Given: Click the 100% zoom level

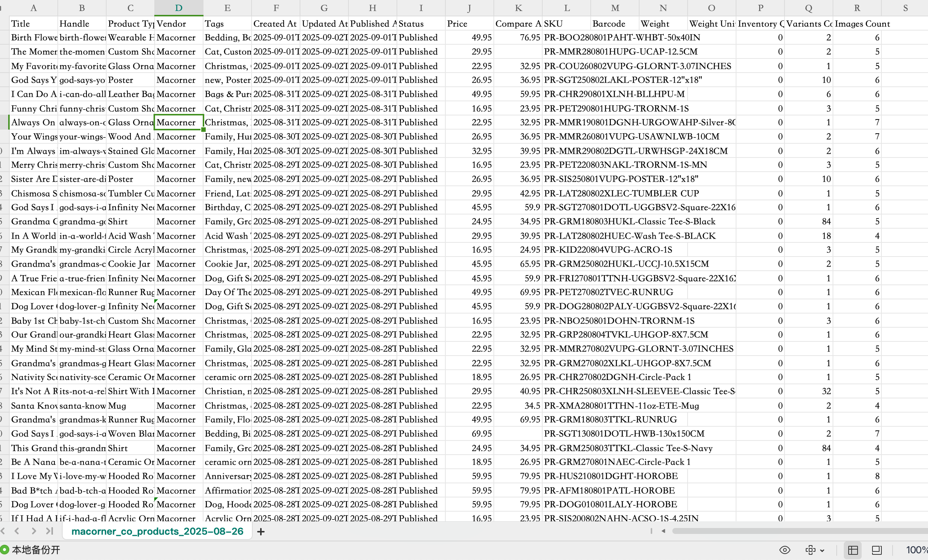Looking at the screenshot, I should click(916, 550).
